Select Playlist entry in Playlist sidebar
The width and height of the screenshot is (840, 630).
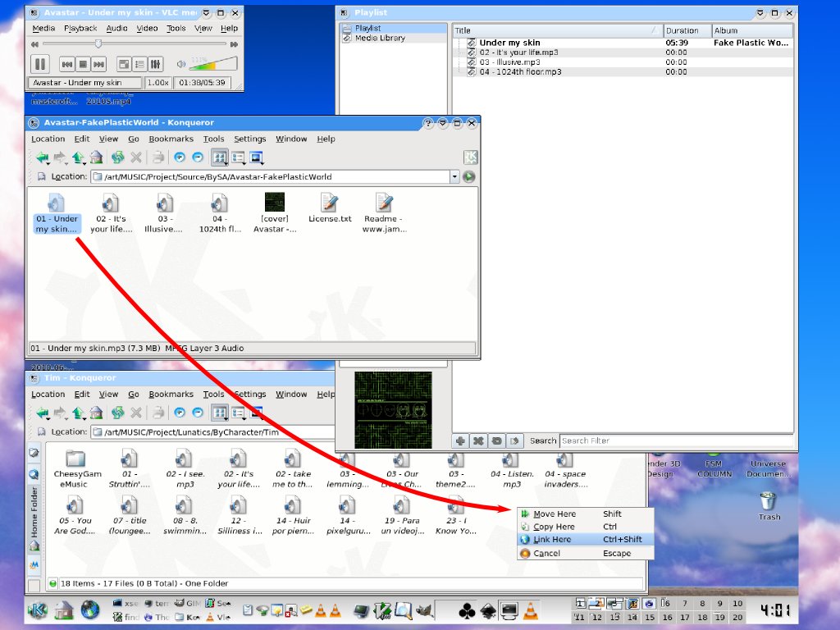[368, 28]
